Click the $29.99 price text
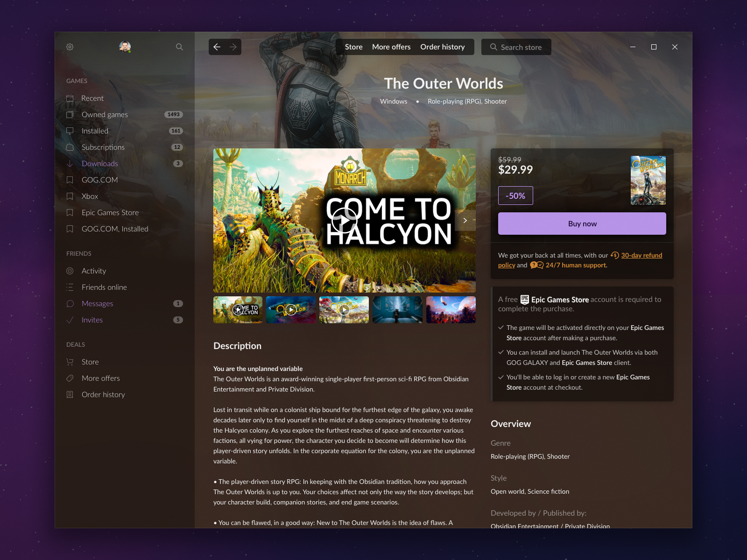747x560 pixels. coord(515,170)
